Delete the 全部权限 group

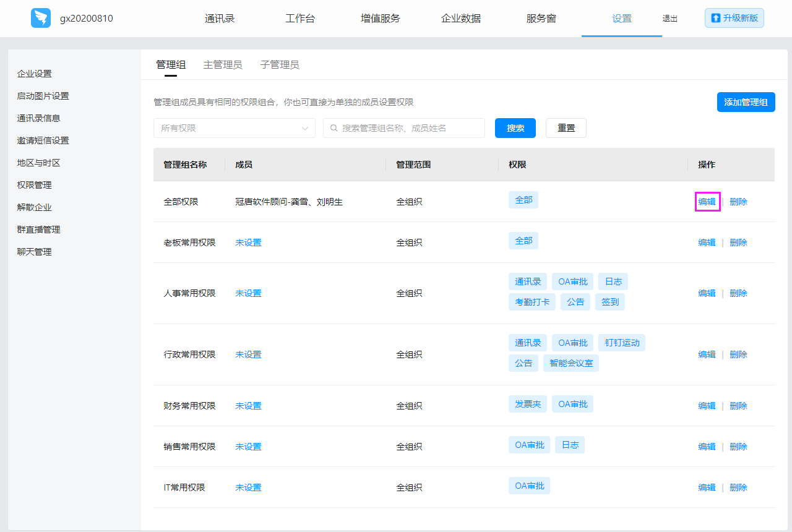[739, 202]
